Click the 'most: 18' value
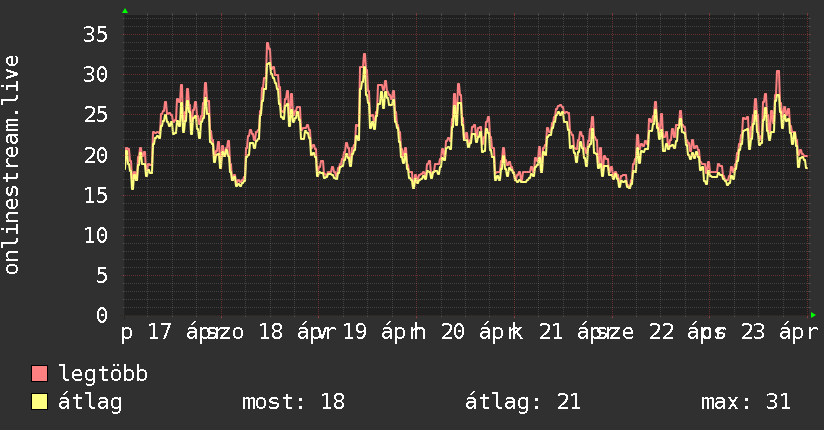 [x=293, y=402]
